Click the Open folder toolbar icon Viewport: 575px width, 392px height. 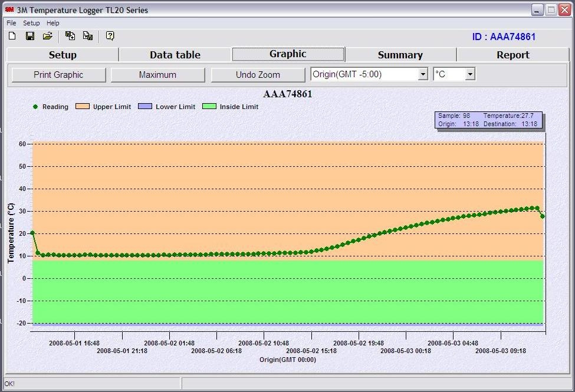[48, 35]
